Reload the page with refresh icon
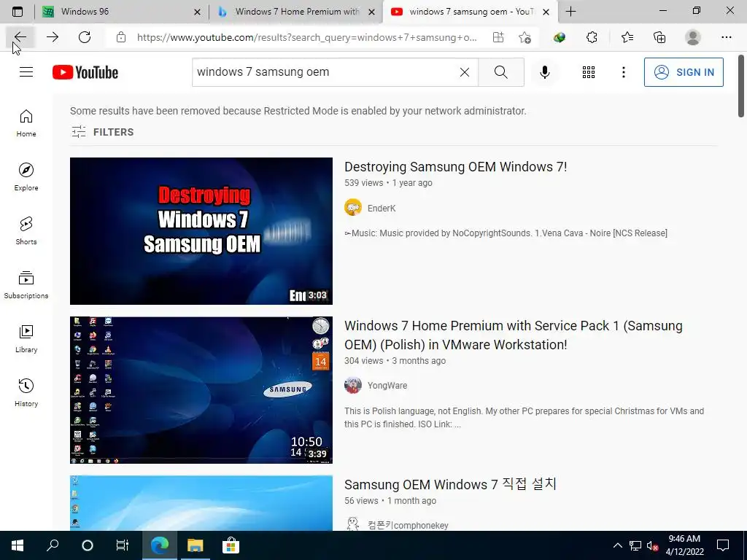 click(x=85, y=37)
